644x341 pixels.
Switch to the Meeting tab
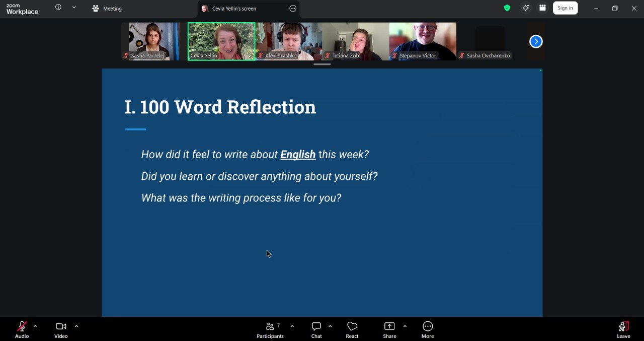107,9
